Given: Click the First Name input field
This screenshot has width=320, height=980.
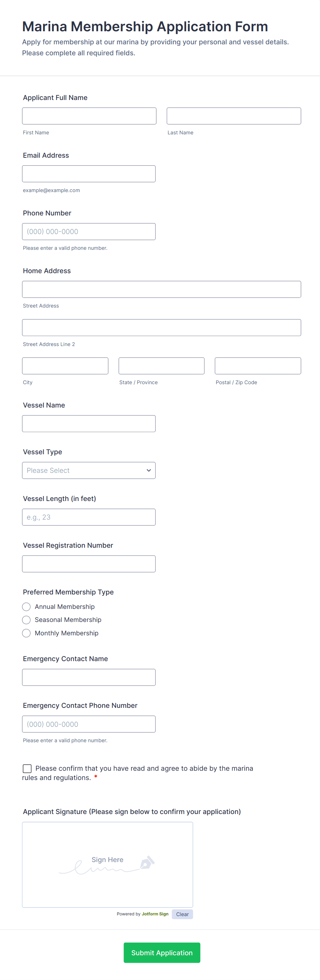Looking at the screenshot, I should pyautogui.click(x=89, y=116).
